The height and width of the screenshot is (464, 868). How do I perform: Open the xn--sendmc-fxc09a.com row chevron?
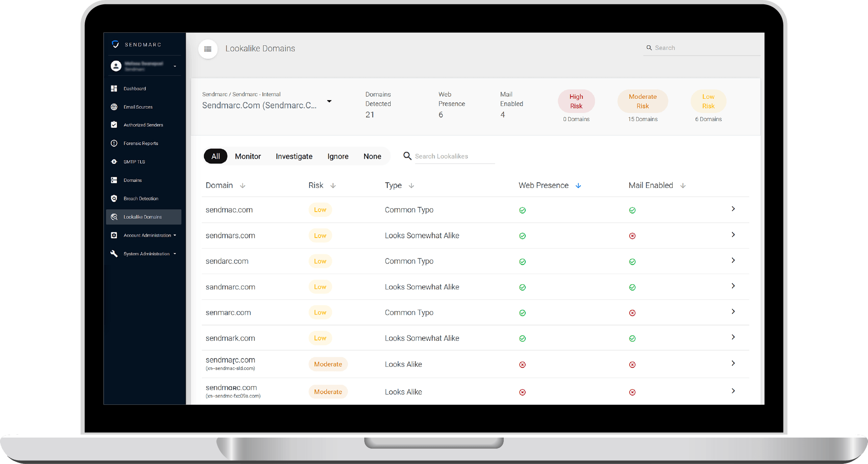(x=733, y=391)
